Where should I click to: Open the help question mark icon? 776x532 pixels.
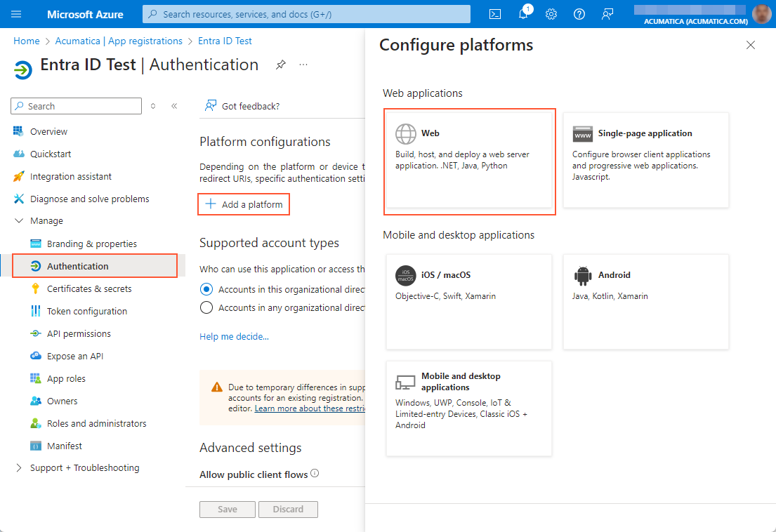tap(579, 14)
